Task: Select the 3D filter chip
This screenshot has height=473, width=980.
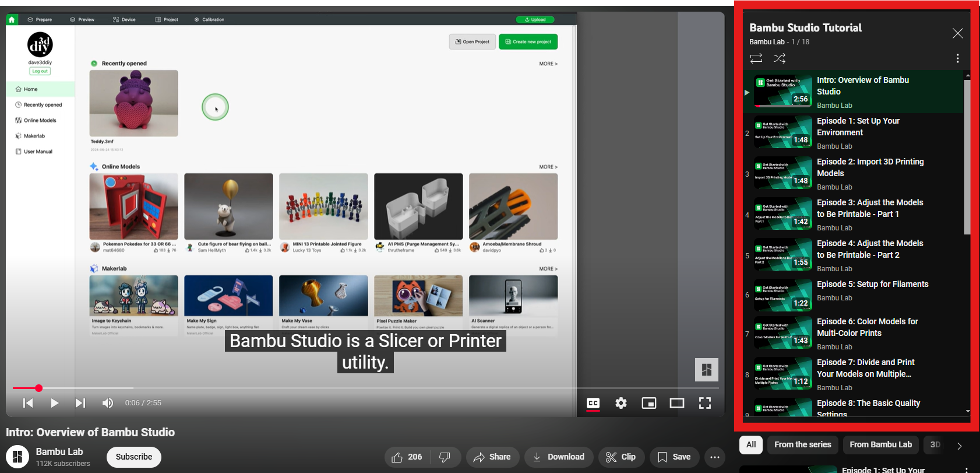Action: click(935, 444)
